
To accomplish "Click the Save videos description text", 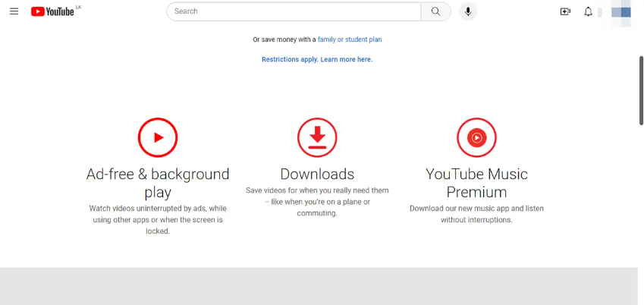I will click(317, 202).
